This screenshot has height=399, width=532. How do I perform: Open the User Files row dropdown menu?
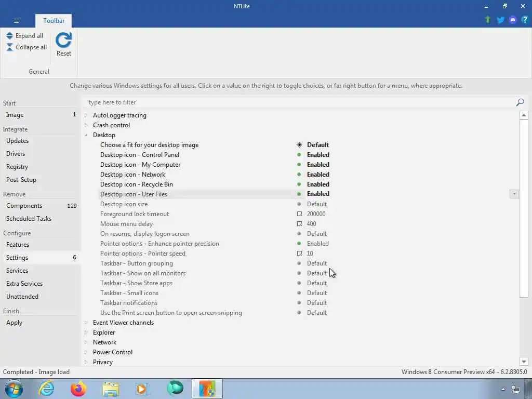pyautogui.click(x=514, y=194)
